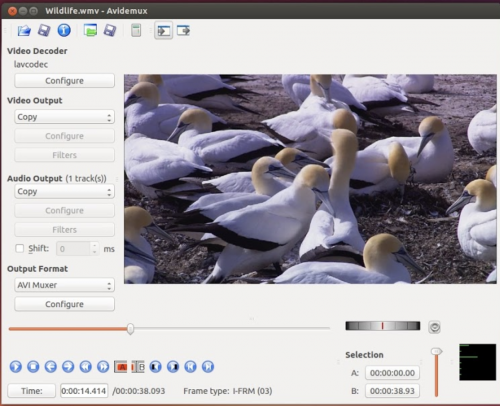The width and height of the screenshot is (500, 406).
Task: Click the selection A time field
Action: tap(392, 373)
